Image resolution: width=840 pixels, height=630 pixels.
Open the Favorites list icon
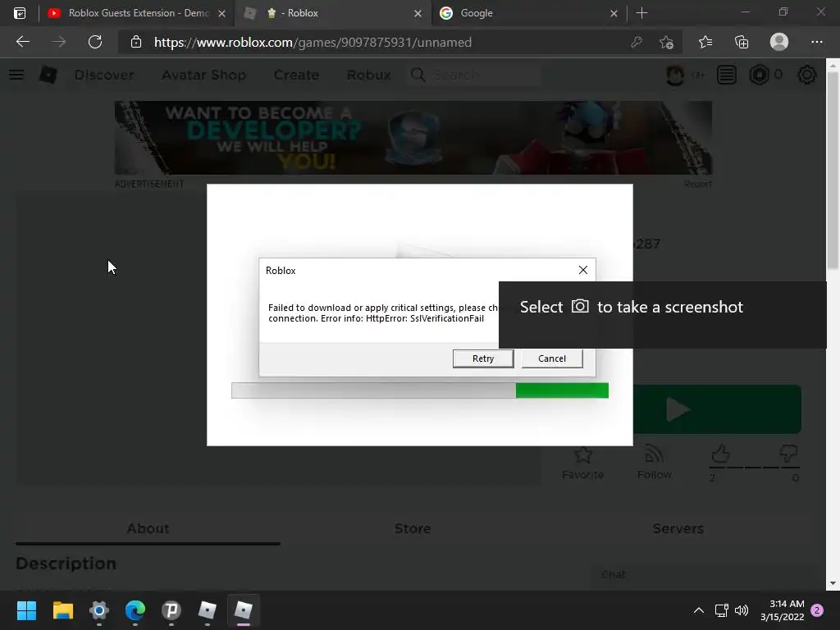tap(705, 42)
